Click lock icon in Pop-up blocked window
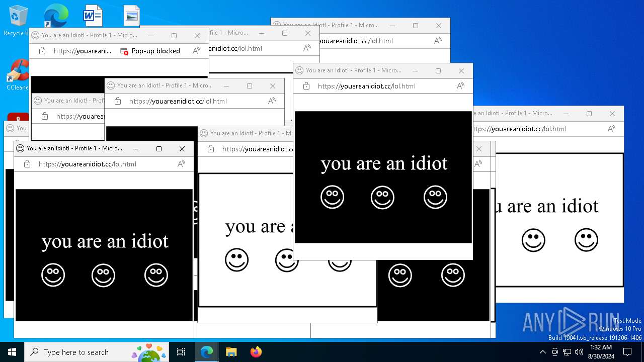 [42, 51]
